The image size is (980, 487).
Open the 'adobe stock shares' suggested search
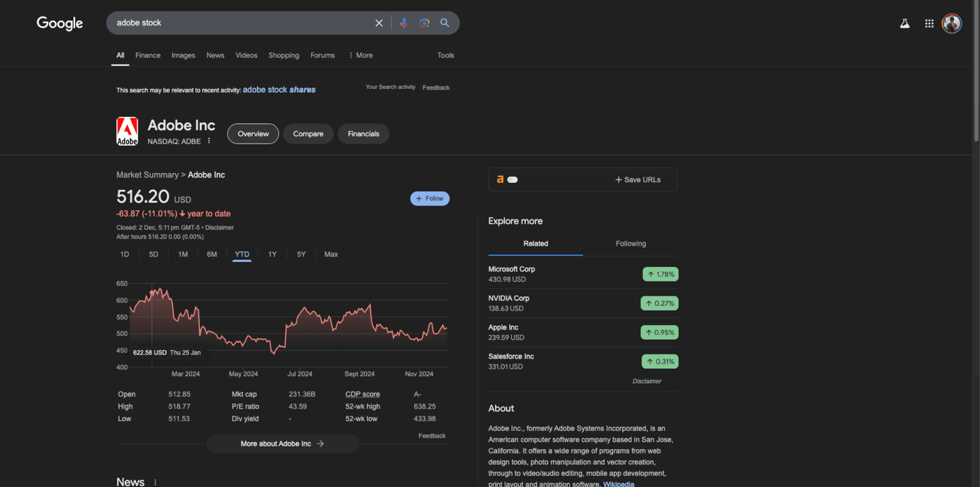pyautogui.click(x=279, y=89)
